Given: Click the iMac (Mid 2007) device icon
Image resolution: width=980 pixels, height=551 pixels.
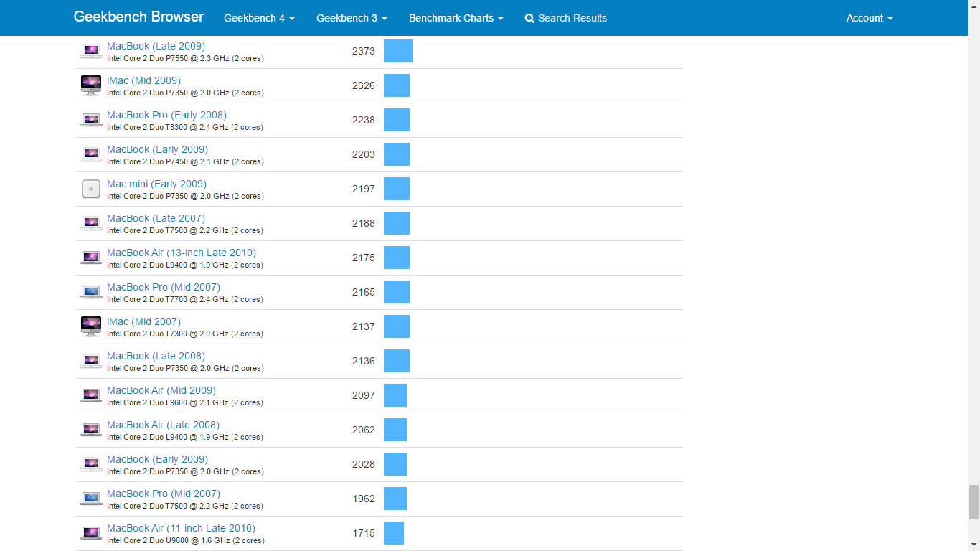Looking at the screenshot, I should coord(91,326).
